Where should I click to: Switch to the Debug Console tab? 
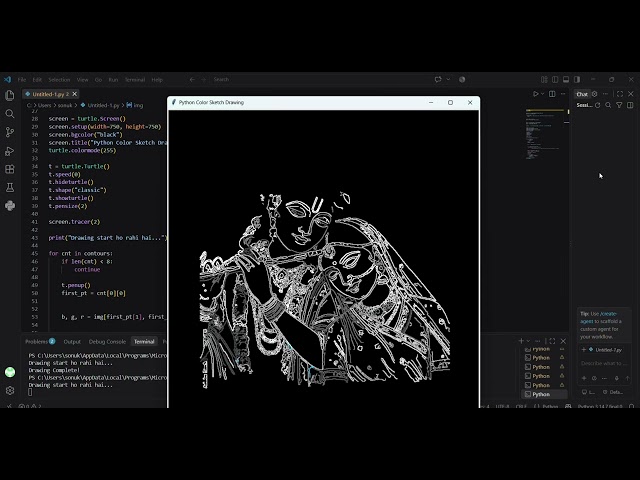[107, 341]
